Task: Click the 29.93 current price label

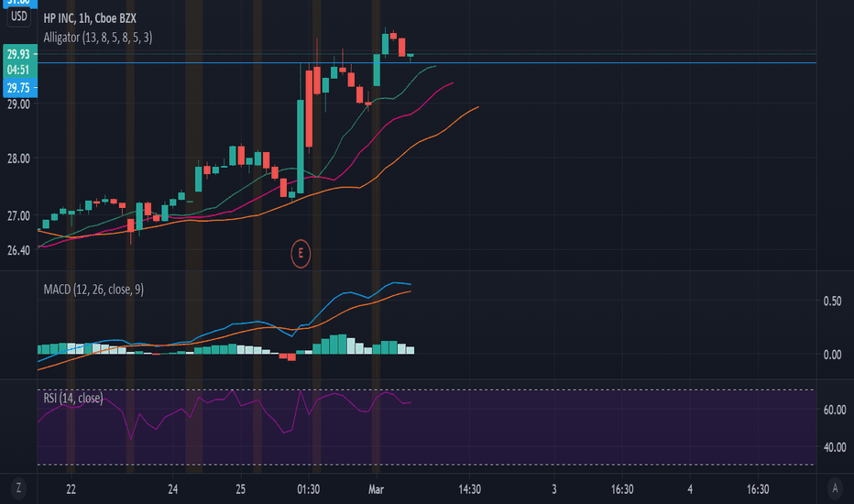Action: point(19,54)
